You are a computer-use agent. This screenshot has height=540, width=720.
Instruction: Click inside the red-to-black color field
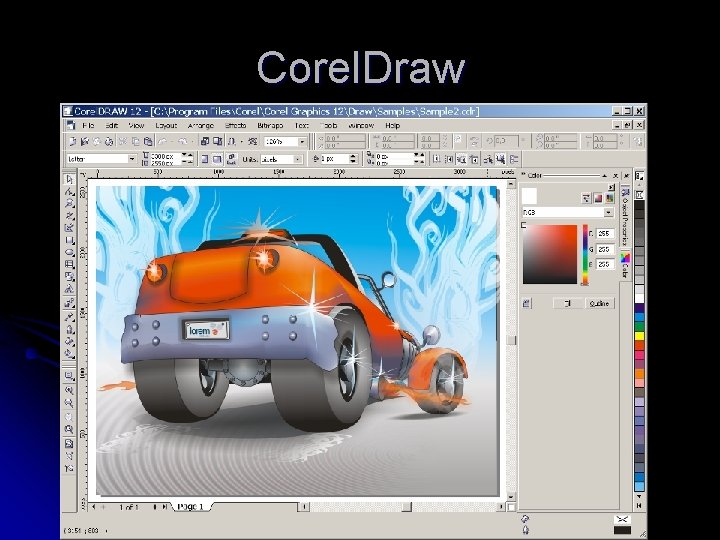(550, 254)
